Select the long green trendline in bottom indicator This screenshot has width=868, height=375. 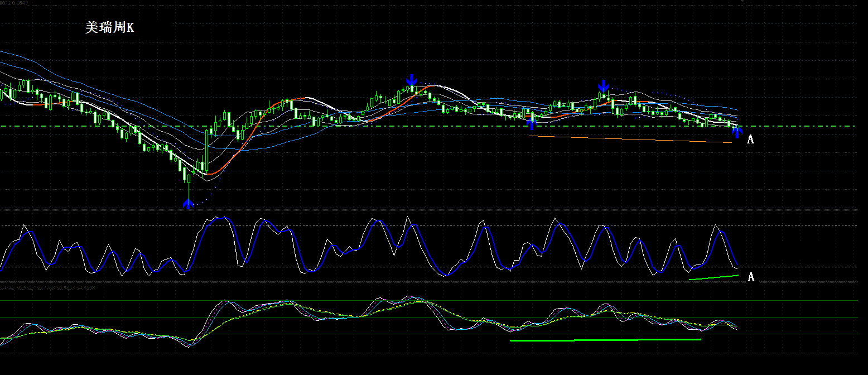[x=605, y=339]
